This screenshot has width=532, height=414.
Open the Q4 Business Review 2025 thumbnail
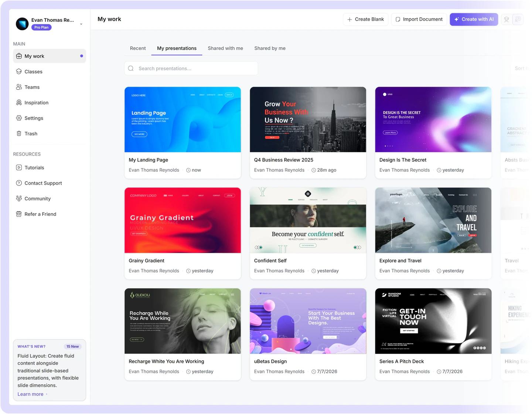point(308,120)
